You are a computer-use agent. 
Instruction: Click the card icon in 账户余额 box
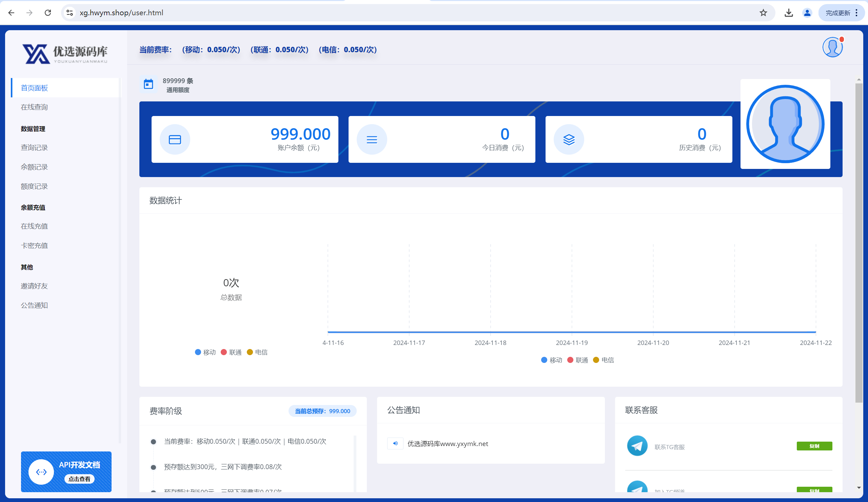click(175, 139)
